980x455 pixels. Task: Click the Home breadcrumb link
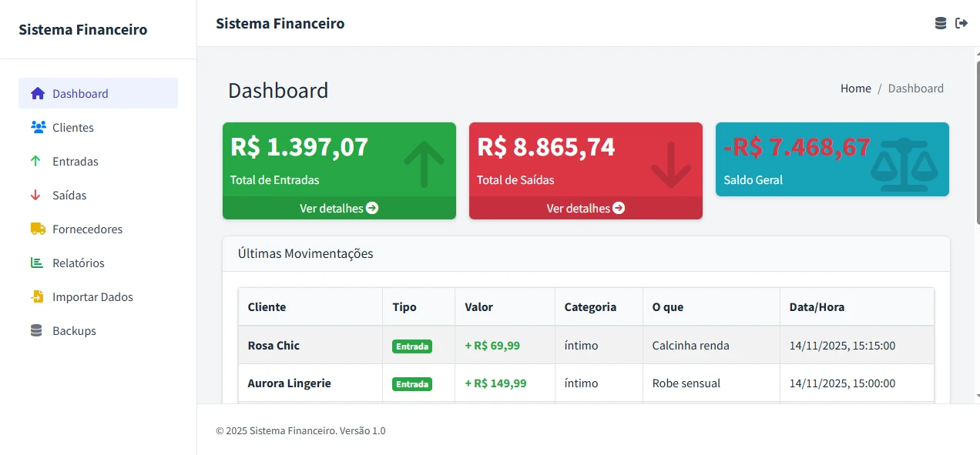[x=855, y=89]
